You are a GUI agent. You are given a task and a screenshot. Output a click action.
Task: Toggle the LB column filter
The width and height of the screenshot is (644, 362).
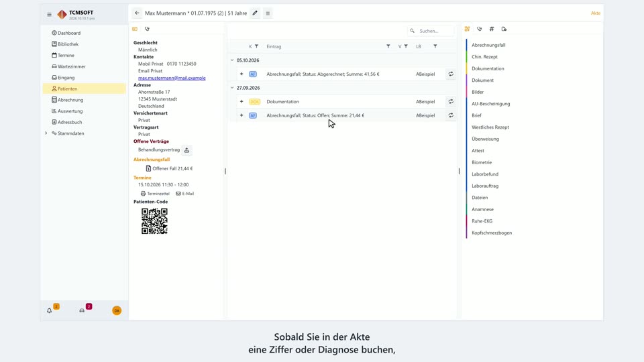click(x=435, y=46)
